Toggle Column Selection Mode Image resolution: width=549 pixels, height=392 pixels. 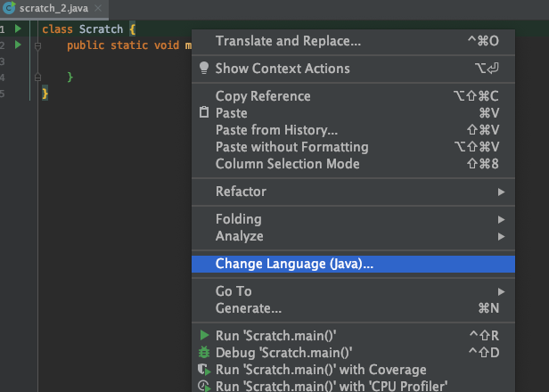click(353, 164)
